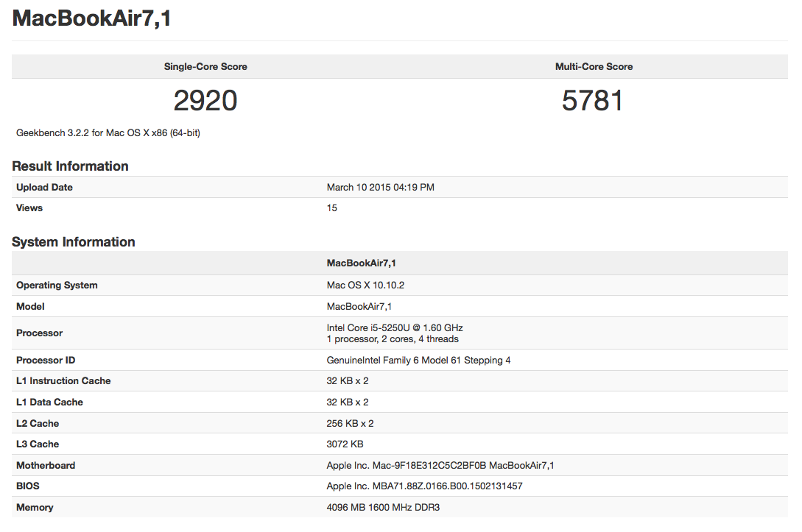
Task: Click the Intel Core i5-5250U processor text
Action: point(395,328)
